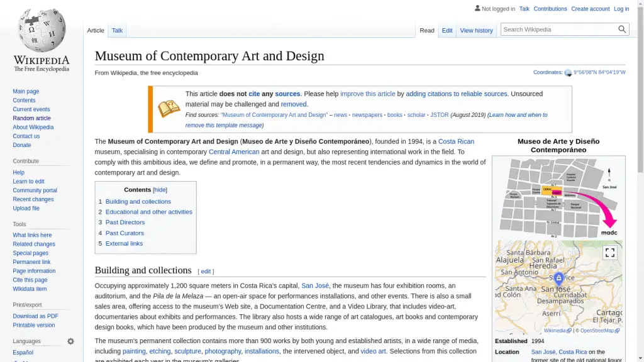Open the video art link

pyautogui.click(x=373, y=351)
